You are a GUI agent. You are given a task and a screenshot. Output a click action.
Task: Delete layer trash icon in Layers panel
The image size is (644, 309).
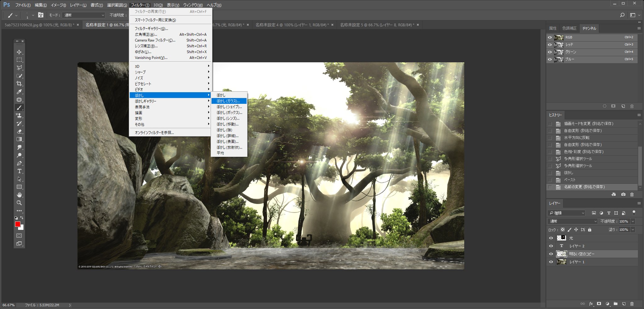pyautogui.click(x=632, y=304)
